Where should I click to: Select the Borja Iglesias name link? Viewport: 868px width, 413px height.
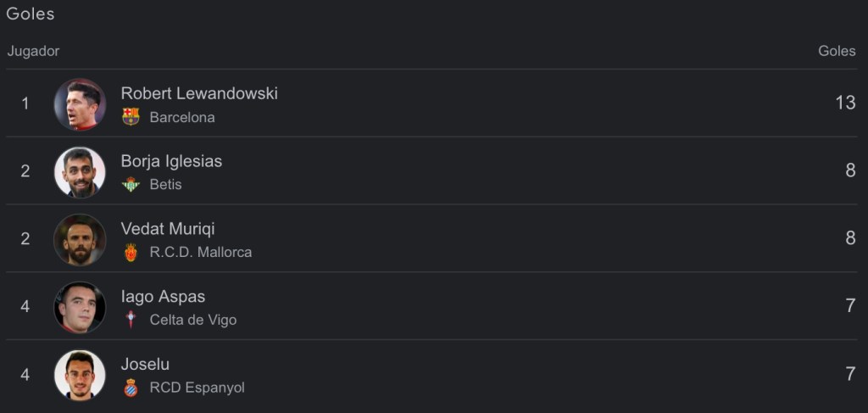click(171, 161)
